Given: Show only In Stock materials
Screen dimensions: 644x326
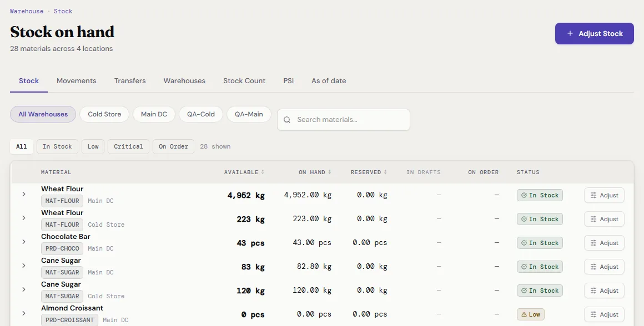Looking at the screenshot, I should pyautogui.click(x=57, y=146).
